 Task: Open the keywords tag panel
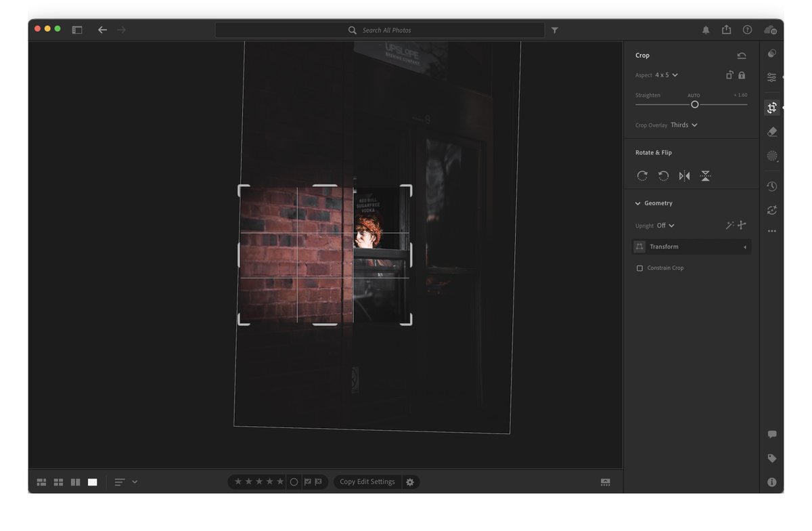point(771,459)
